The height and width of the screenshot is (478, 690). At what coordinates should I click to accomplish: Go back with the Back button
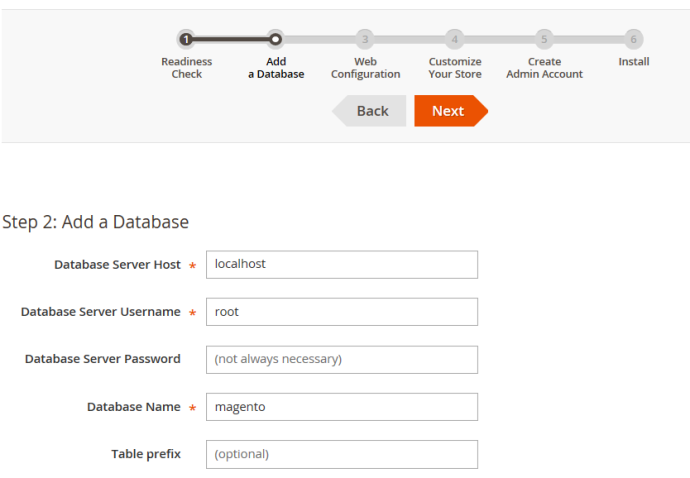[370, 111]
